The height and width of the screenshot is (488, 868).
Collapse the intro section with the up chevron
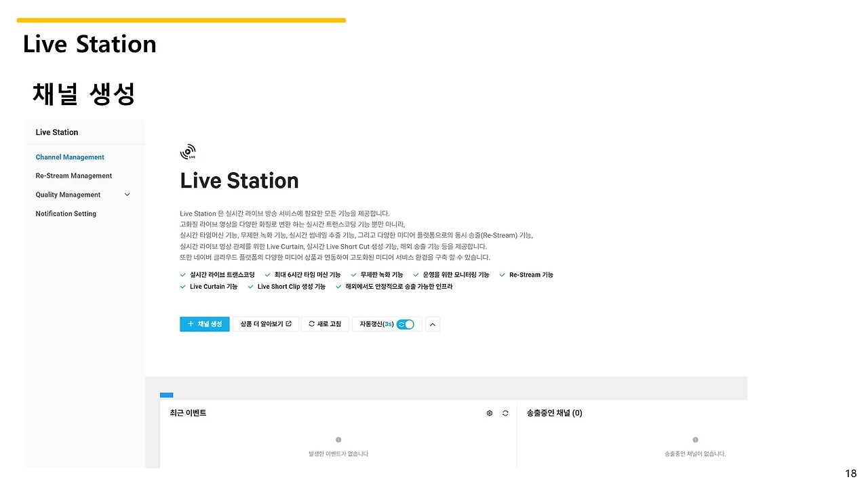433,324
